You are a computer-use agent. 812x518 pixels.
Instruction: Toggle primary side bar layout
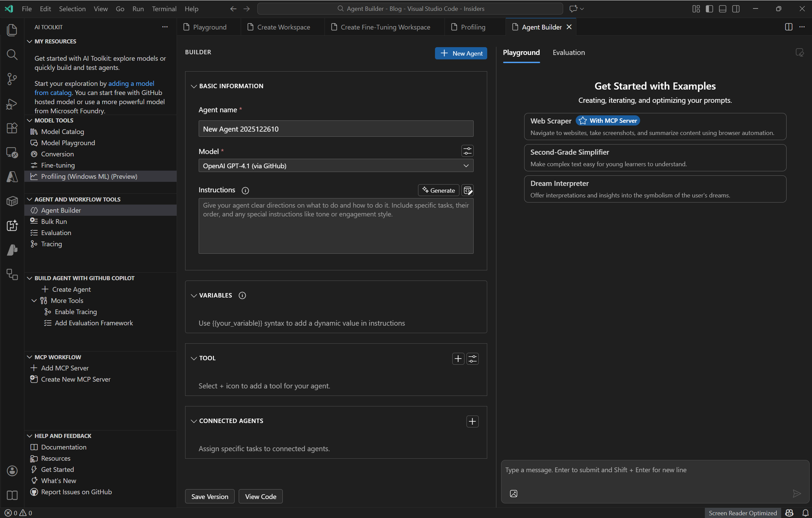point(709,9)
